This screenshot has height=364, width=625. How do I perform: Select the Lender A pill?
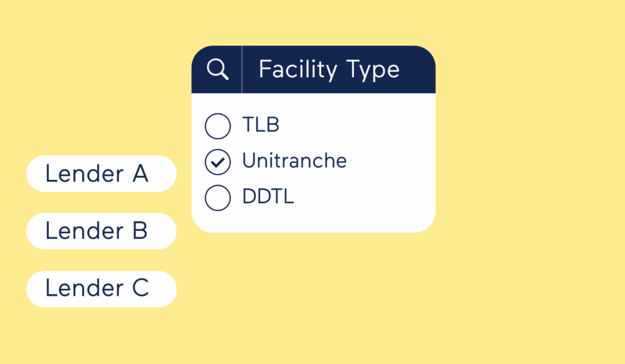[101, 174]
